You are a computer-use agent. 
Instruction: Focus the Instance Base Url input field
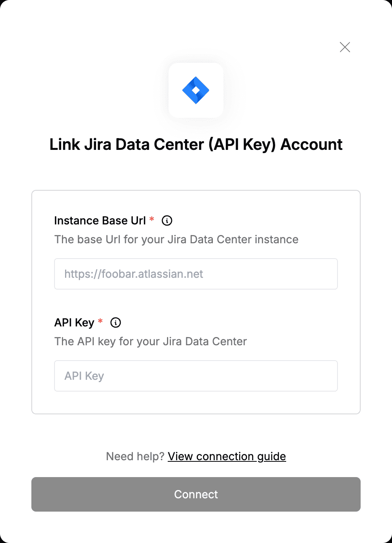(x=196, y=274)
